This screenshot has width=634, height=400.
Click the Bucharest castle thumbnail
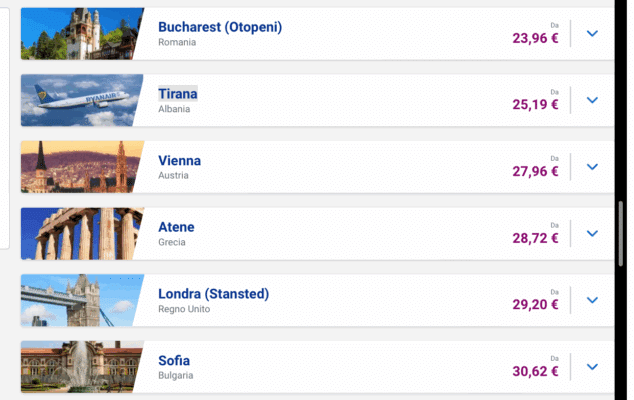(78, 33)
